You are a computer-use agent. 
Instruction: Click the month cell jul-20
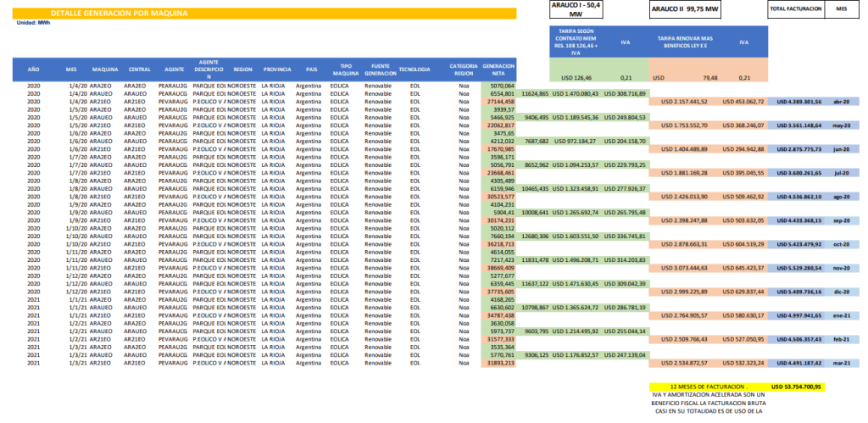(x=843, y=173)
